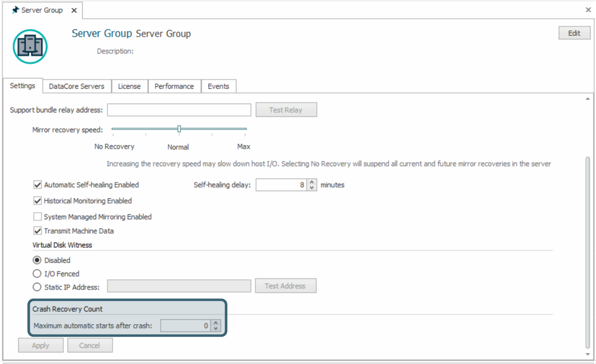This screenshot has height=364, width=596.
Task: Click the support bundle relay address field
Action: (179, 110)
